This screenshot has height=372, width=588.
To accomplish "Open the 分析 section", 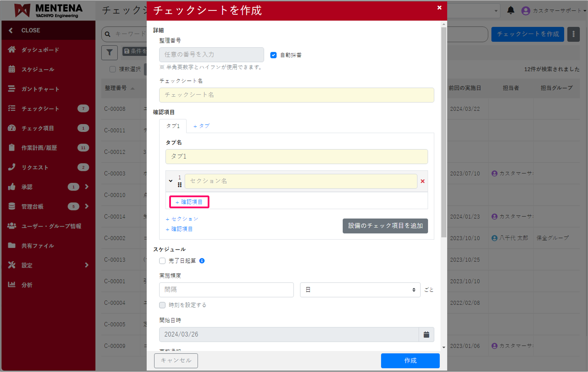I will point(27,284).
